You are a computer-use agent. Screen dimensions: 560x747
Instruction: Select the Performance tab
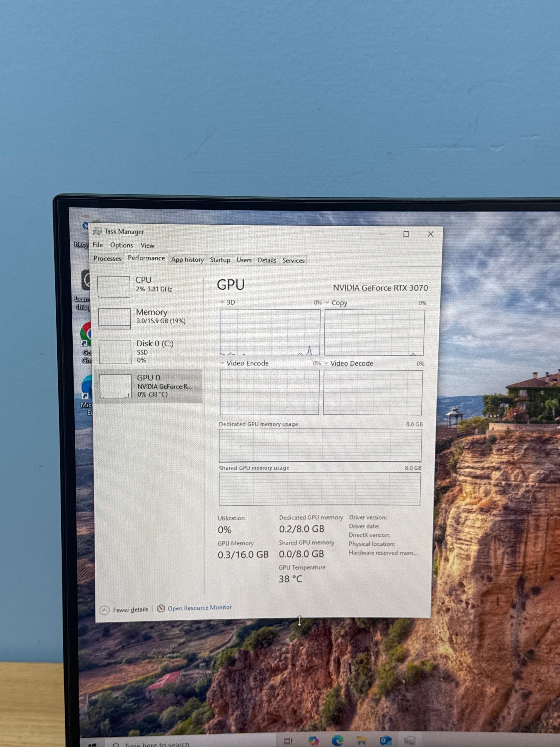[x=146, y=258]
